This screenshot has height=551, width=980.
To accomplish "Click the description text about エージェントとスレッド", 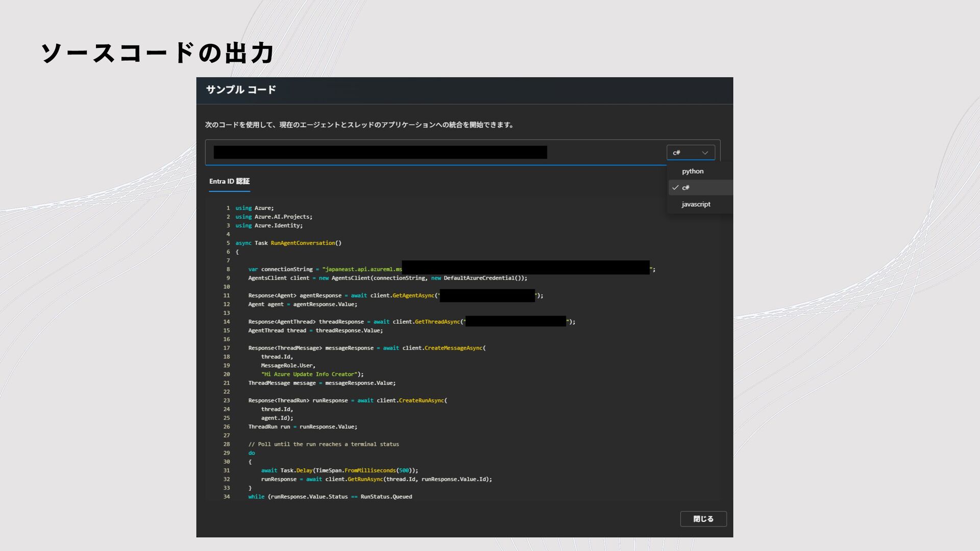I will pyautogui.click(x=359, y=125).
